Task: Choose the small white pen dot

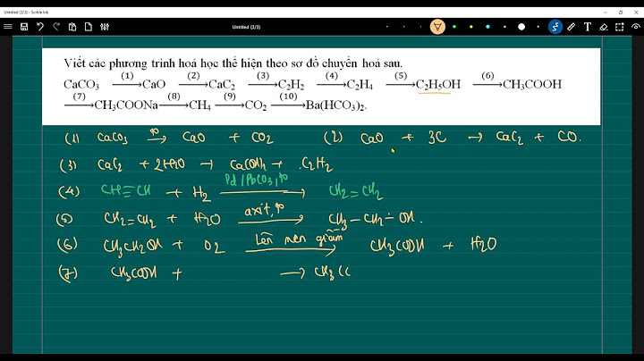Action: tap(504, 27)
